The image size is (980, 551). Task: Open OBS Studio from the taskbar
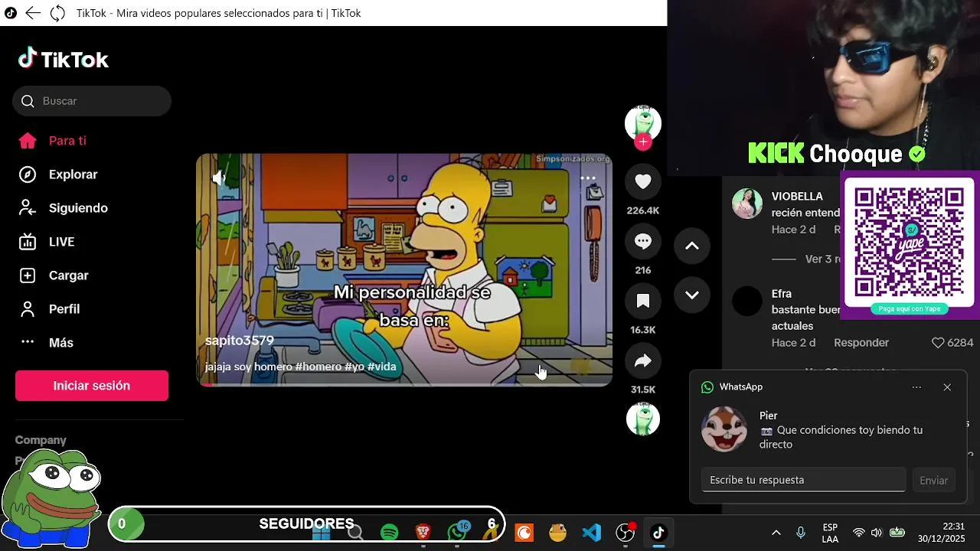[x=626, y=533]
